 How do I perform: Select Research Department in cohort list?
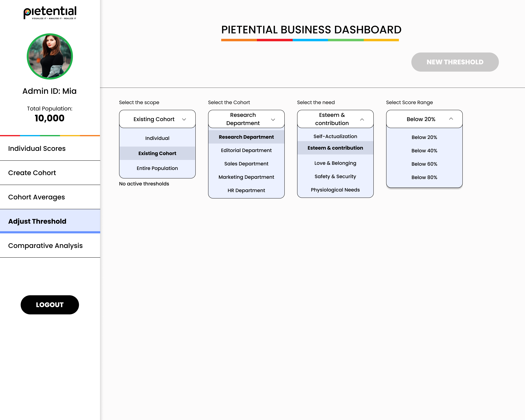[246, 137]
